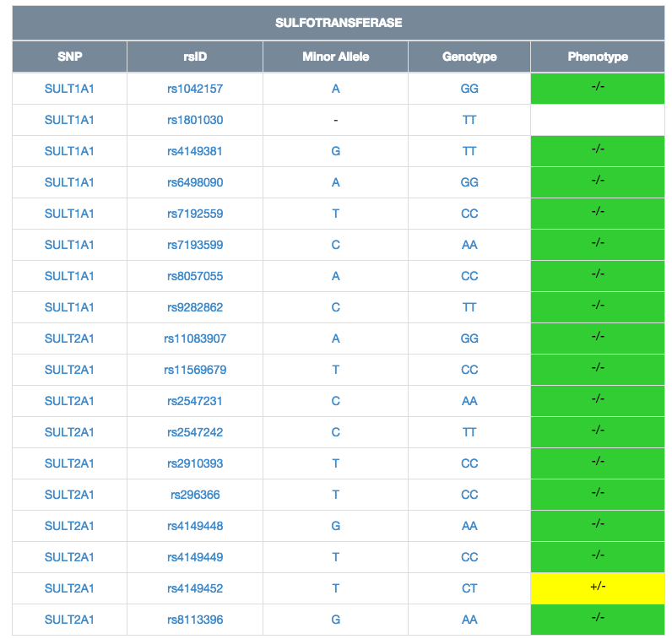The image size is (672, 639).
Task: Click the yellow +/- phenotype cell
Action: click(x=597, y=588)
